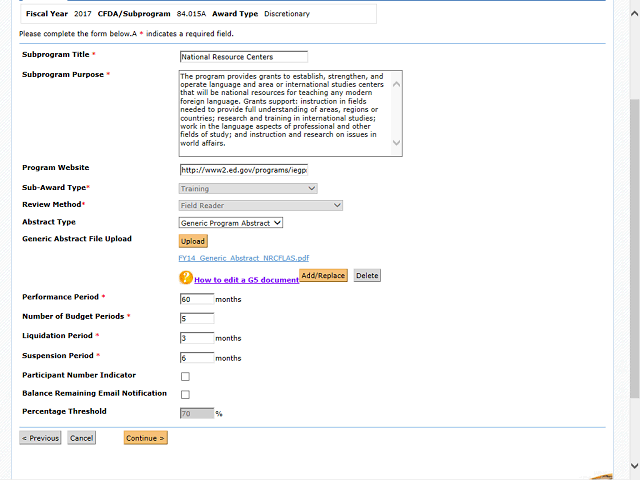Click Subprogram Purpose textarea scroll-up arrow
This screenshot has height=480, width=640.
click(x=396, y=84)
